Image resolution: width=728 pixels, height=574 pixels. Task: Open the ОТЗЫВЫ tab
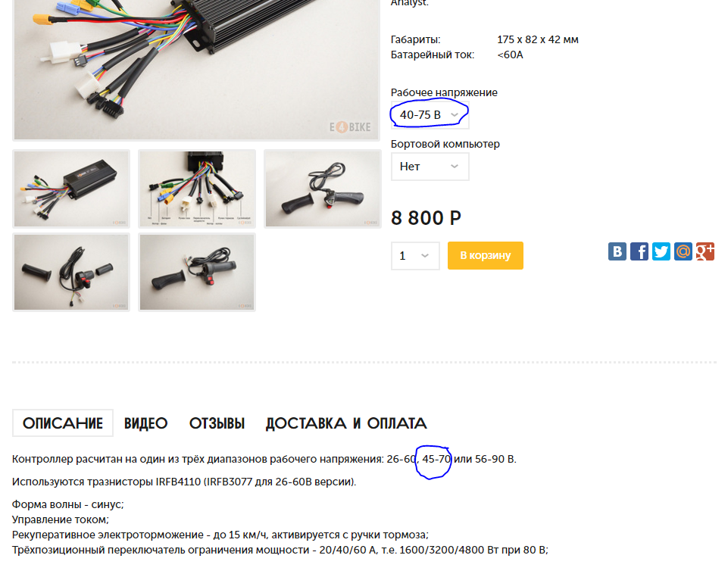pyautogui.click(x=217, y=423)
